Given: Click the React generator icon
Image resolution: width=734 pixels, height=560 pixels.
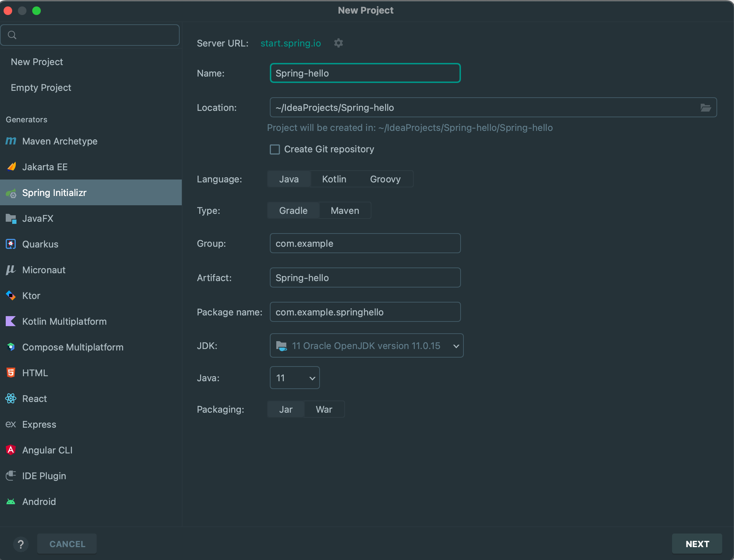Looking at the screenshot, I should point(11,399).
